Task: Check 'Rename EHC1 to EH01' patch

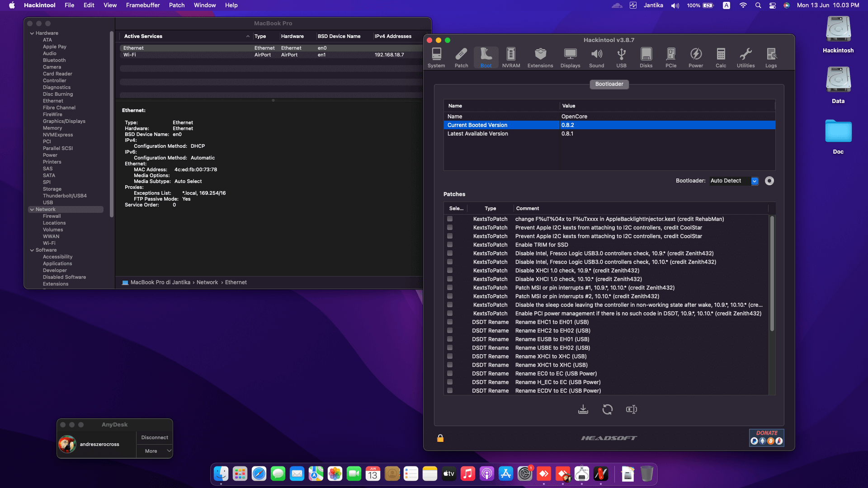Action: click(450, 322)
